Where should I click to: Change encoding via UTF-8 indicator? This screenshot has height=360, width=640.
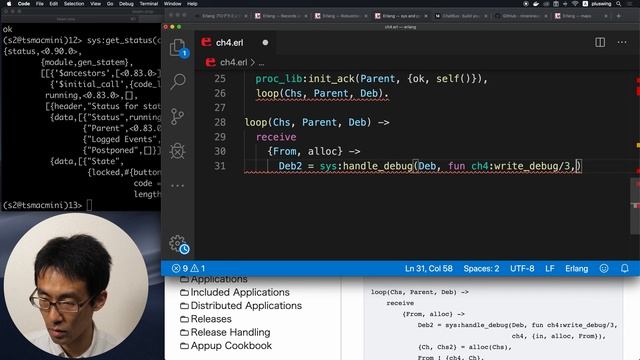[x=522, y=268]
